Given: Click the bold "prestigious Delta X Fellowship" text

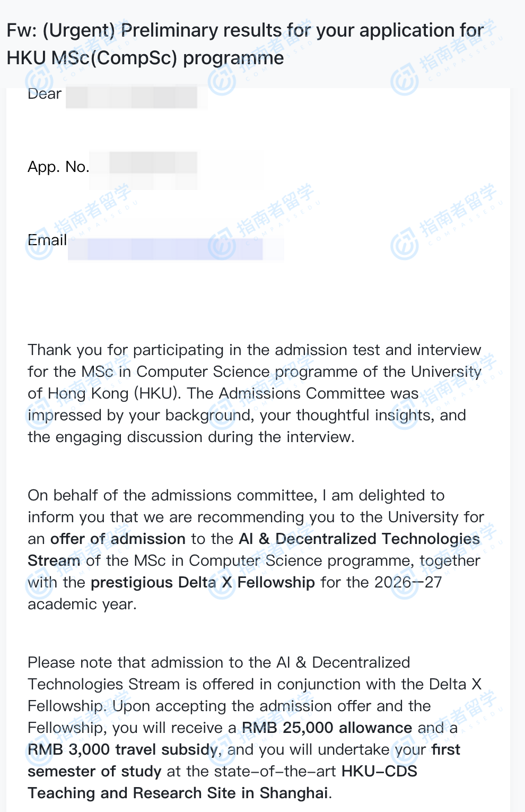Looking at the screenshot, I should 203,583.
